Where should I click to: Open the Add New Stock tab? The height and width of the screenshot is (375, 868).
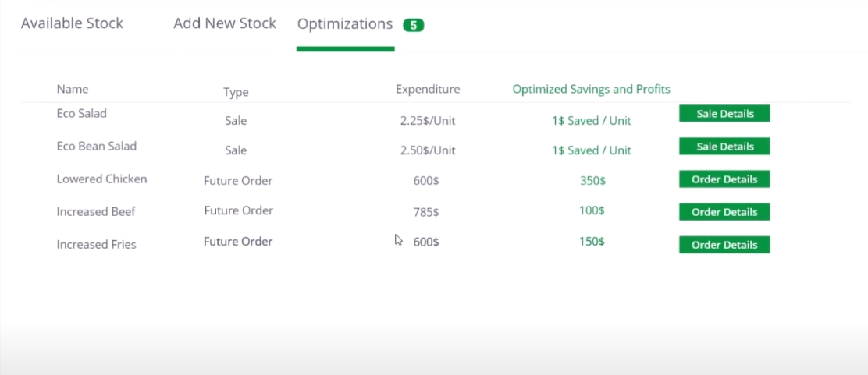click(225, 24)
